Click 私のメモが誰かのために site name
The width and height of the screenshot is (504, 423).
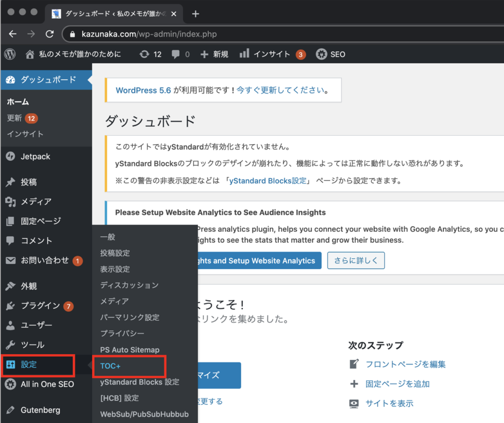[x=80, y=54]
